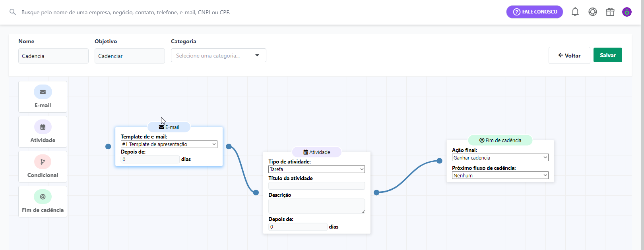Click the Título da atividade field

[316, 186]
